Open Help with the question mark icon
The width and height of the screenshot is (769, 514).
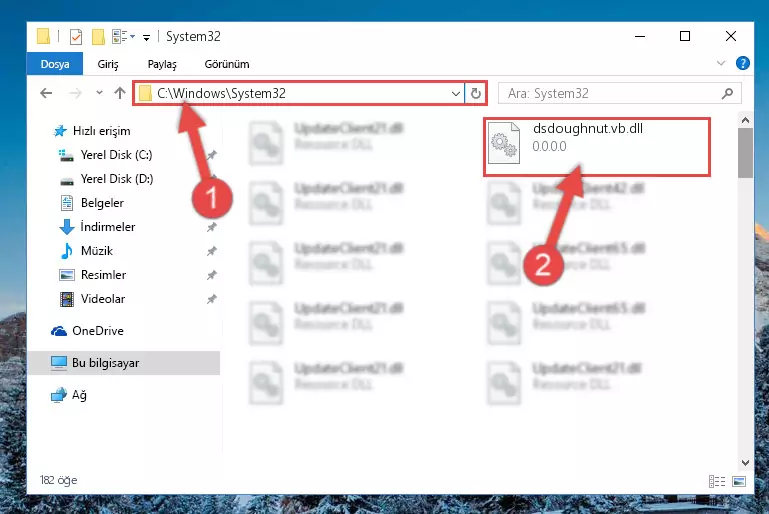coord(743,63)
